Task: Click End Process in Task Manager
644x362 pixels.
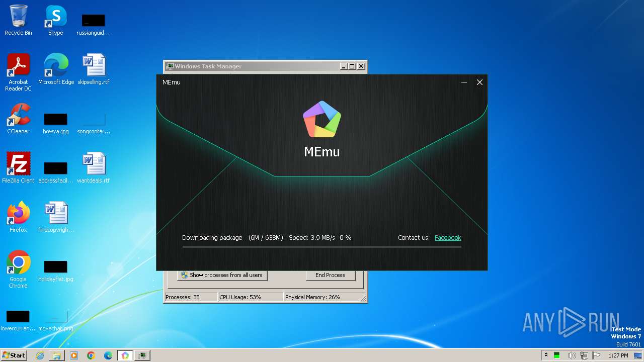Action: tap(330, 275)
